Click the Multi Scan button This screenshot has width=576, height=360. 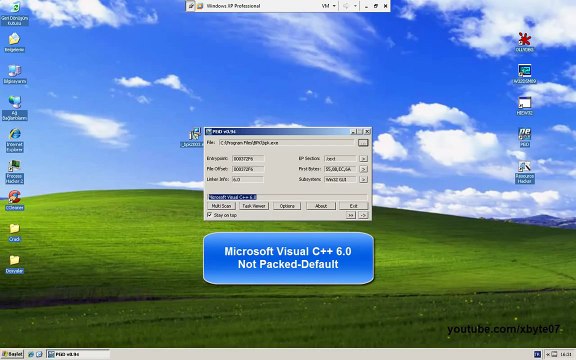pos(222,206)
